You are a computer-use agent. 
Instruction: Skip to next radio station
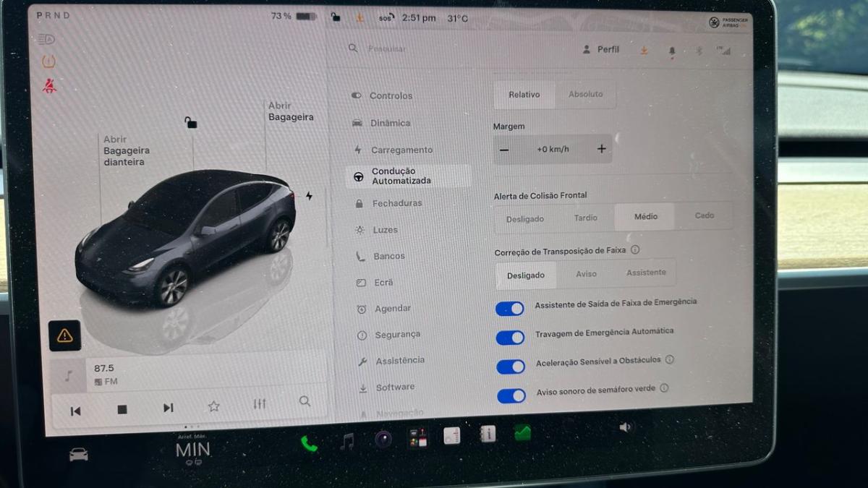coord(168,408)
